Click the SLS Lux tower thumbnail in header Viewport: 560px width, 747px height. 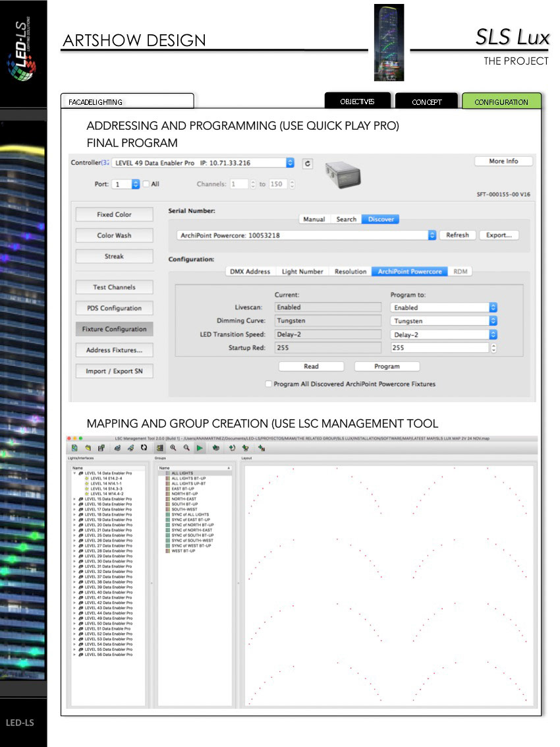pyautogui.click(x=389, y=42)
